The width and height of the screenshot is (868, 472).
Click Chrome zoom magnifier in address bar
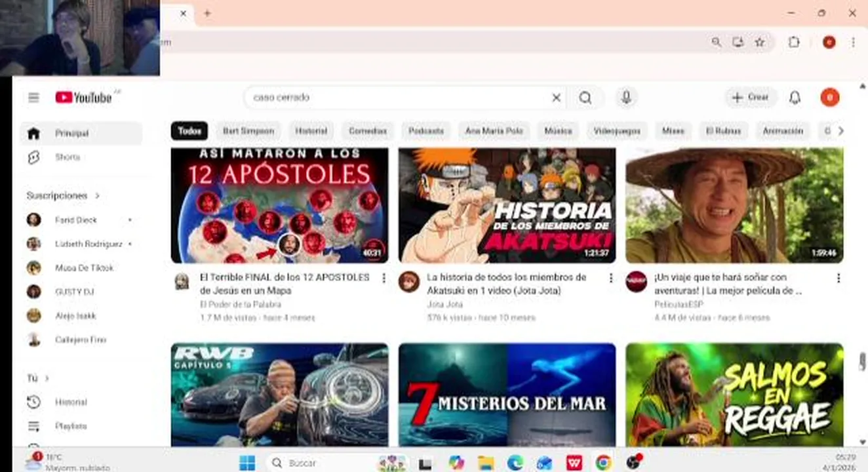click(x=717, y=42)
